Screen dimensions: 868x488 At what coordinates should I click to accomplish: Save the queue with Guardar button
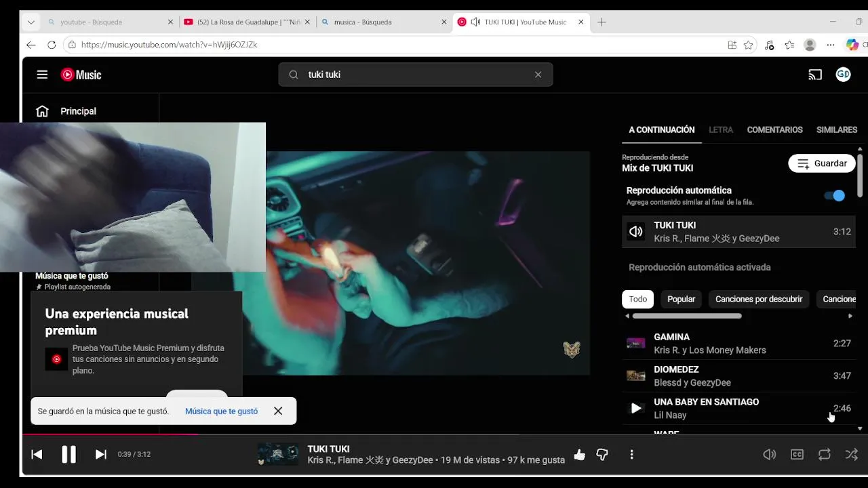coord(822,163)
